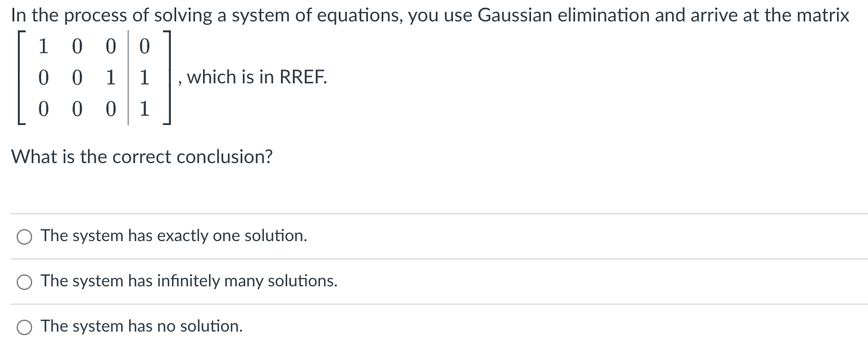Select the radio button for no solution
The height and width of the screenshot is (356, 868).
(x=24, y=327)
